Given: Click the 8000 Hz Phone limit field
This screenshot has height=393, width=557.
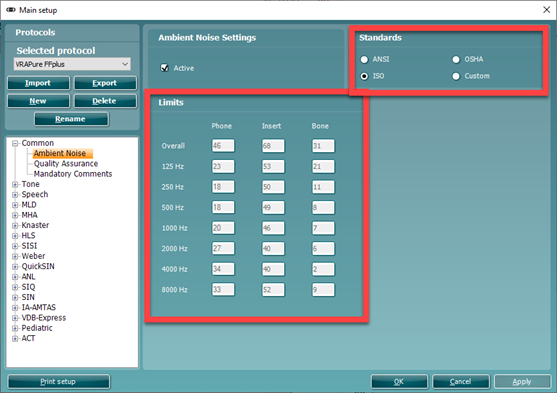Looking at the screenshot, I should click(x=223, y=290).
